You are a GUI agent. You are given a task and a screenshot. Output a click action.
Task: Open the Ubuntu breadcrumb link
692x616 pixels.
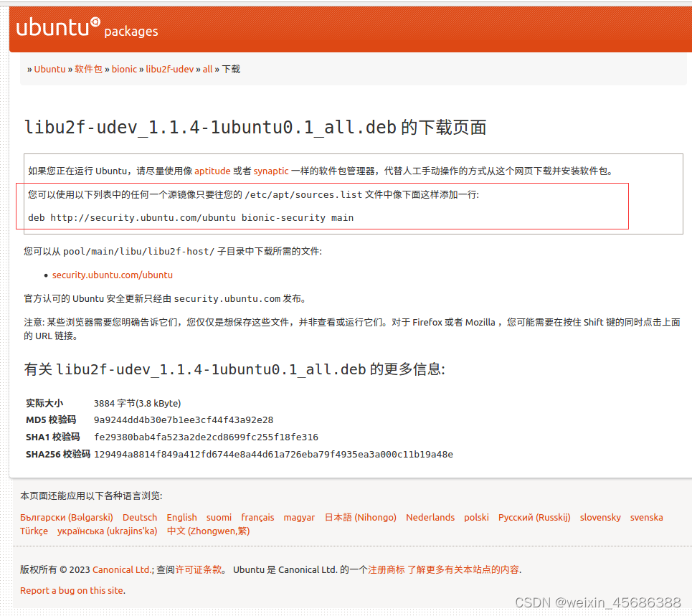[49, 69]
